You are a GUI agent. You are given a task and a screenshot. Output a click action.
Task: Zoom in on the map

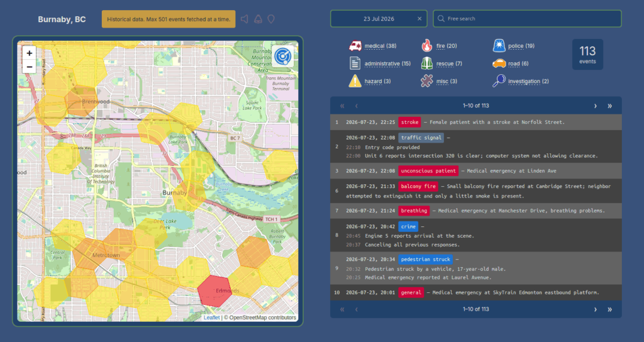[29, 53]
